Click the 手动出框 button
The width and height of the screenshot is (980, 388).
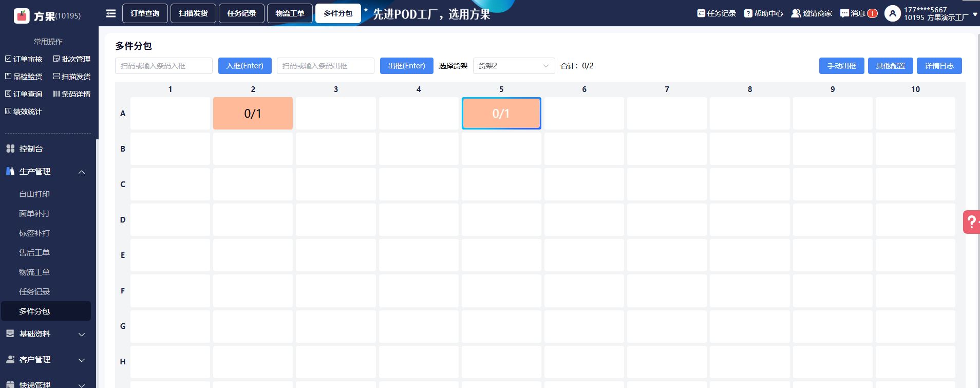[842, 66]
